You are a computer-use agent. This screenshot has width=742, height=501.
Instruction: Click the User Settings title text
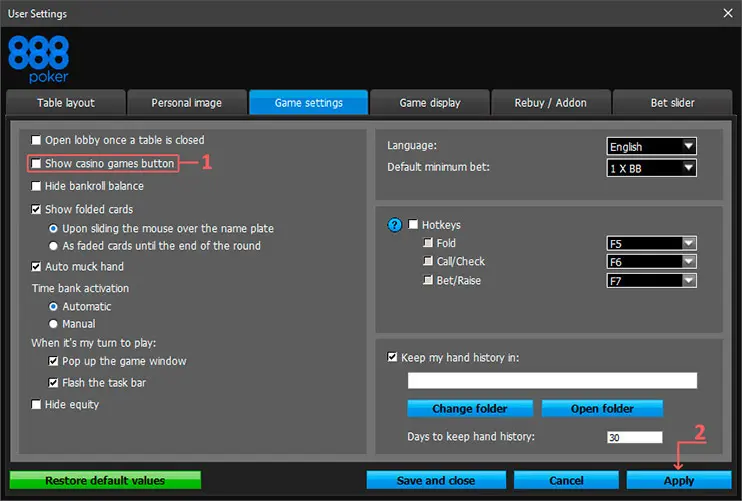(x=37, y=14)
